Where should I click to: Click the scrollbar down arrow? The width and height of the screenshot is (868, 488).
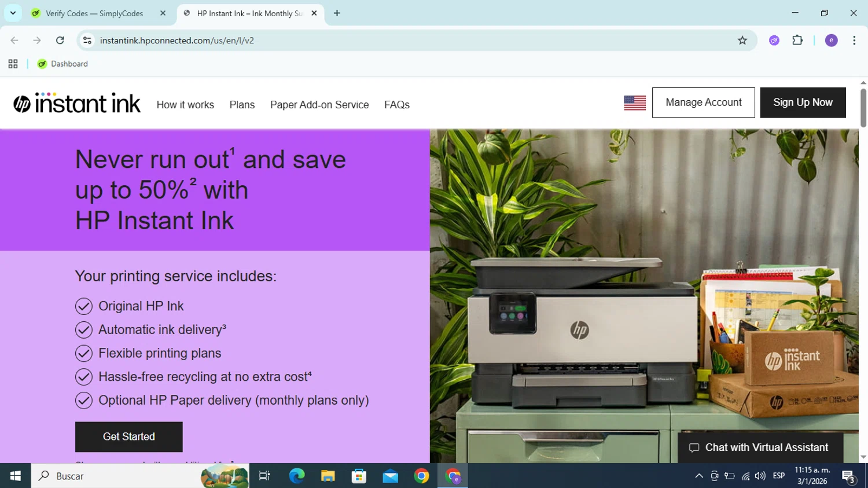point(863,457)
